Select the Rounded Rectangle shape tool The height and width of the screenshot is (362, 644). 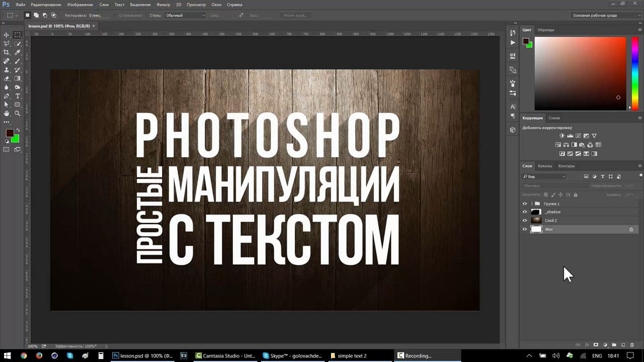point(18,105)
